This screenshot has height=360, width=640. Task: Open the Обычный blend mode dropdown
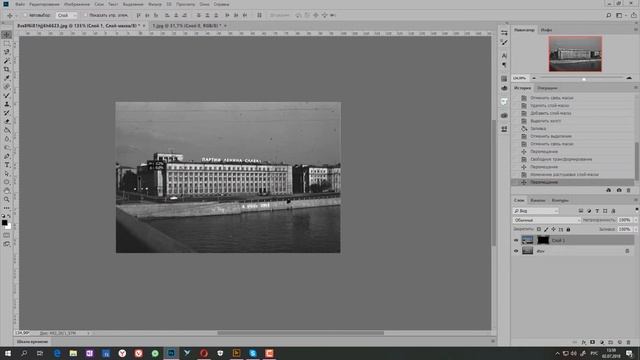pyautogui.click(x=547, y=220)
